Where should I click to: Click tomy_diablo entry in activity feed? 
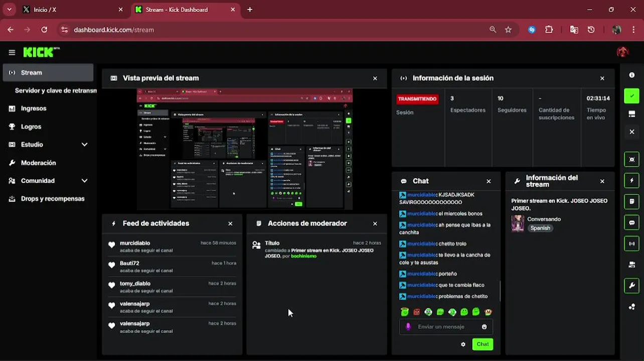[172, 287]
